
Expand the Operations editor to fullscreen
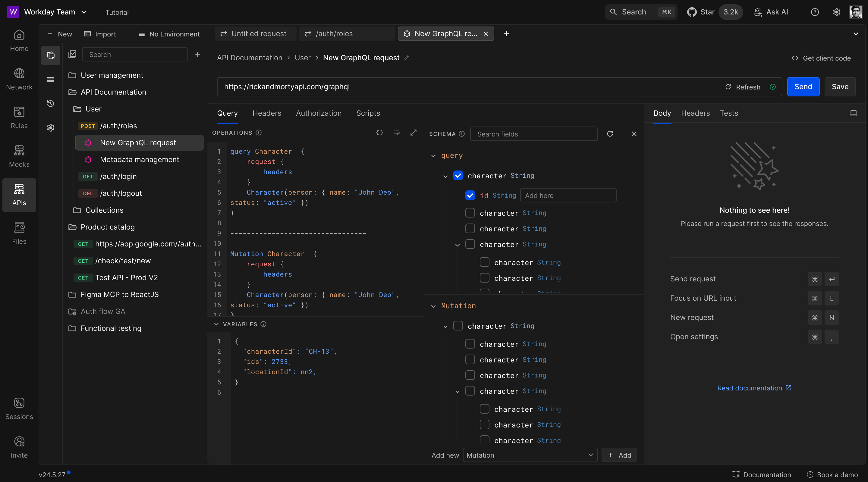[x=414, y=132]
